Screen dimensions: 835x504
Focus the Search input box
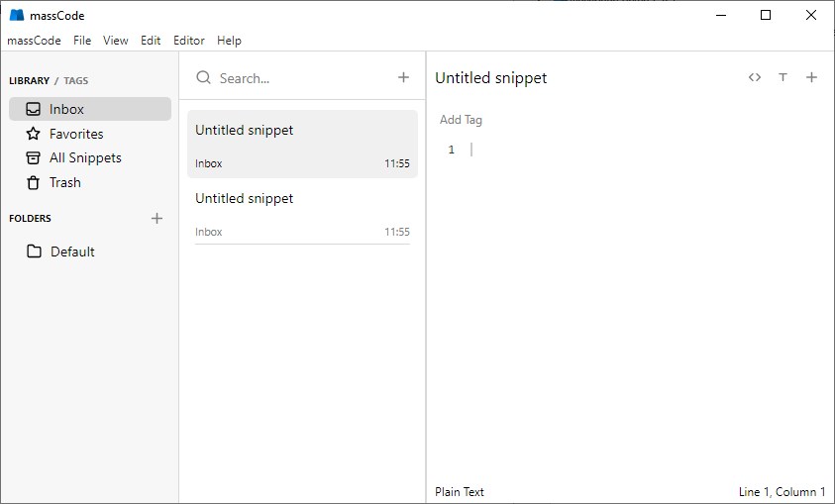[x=297, y=78]
